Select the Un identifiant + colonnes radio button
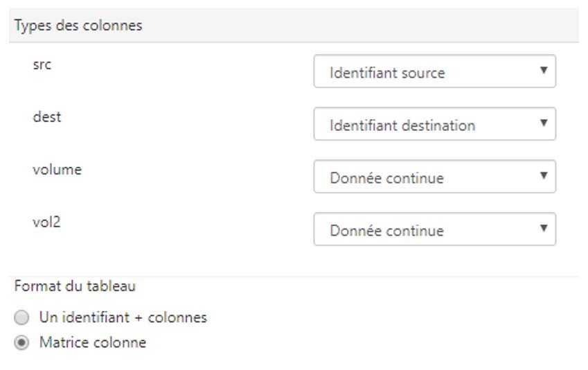This screenshot has height=370, width=588. (21, 317)
